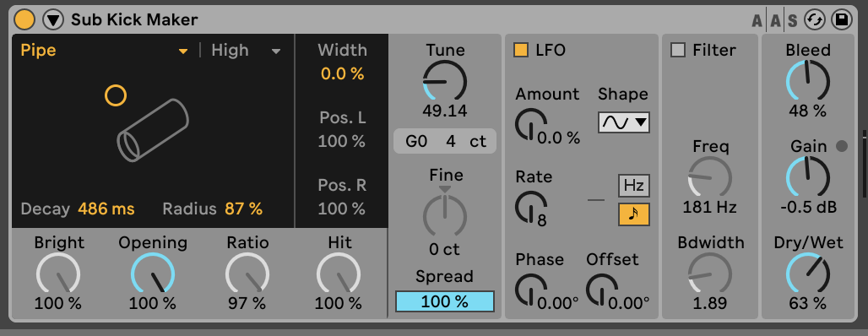Open the High quality dropdown
This screenshot has height=336, width=868.
[247, 51]
